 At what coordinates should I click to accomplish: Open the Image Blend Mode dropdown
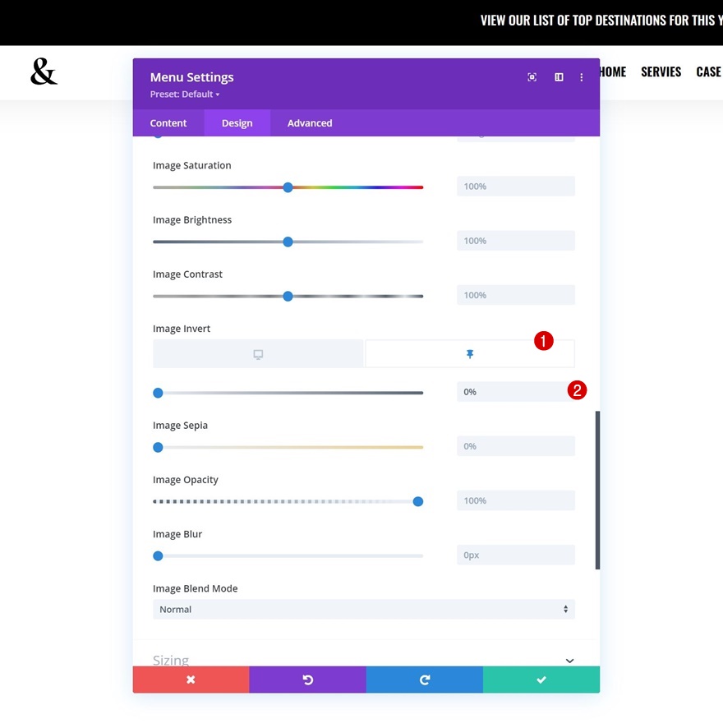[x=363, y=609]
